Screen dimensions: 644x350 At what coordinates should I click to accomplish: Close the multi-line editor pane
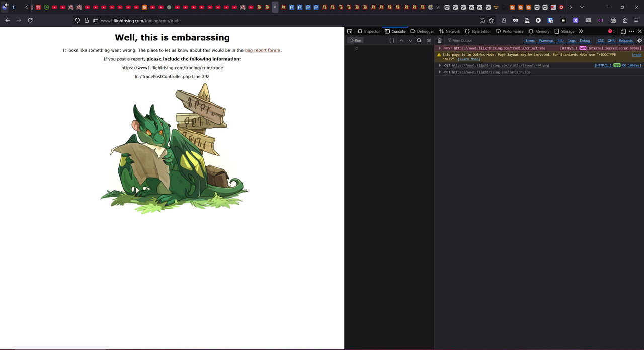click(429, 40)
